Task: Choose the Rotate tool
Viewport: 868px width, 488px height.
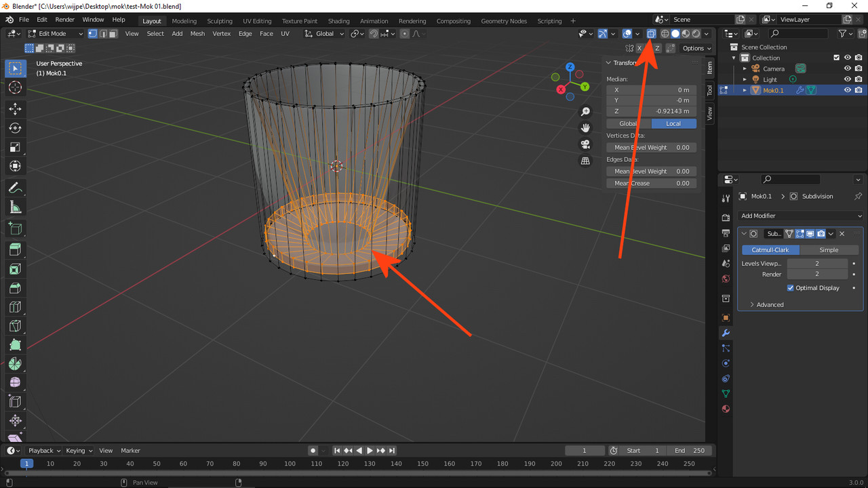Action: 16,128
